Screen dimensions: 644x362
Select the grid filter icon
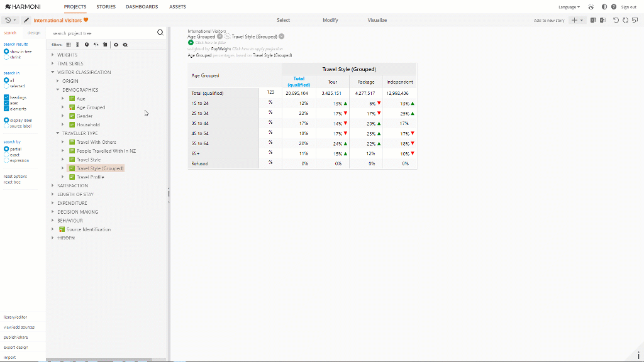[x=69, y=45]
